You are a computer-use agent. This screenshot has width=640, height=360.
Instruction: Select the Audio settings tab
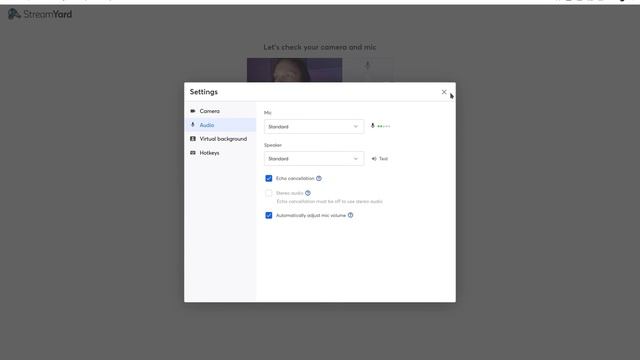[x=220, y=125]
